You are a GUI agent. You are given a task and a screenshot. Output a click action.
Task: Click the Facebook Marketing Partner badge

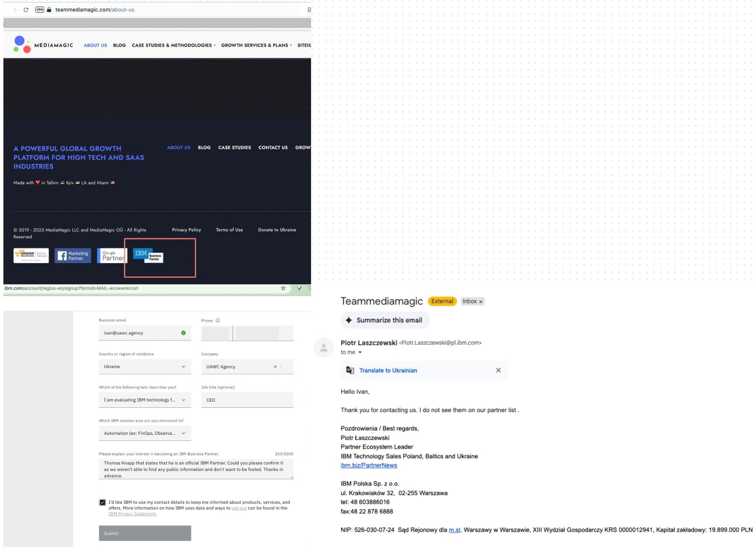pos(73,255)
